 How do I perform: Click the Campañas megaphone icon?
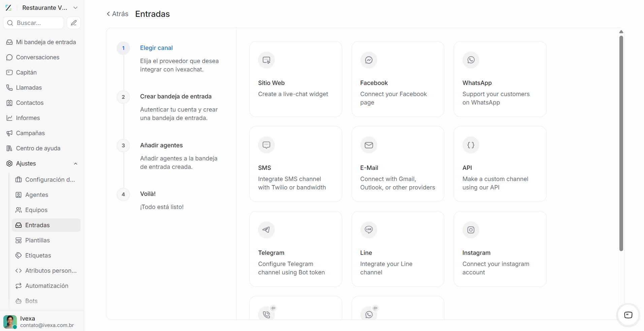point(9,133)
